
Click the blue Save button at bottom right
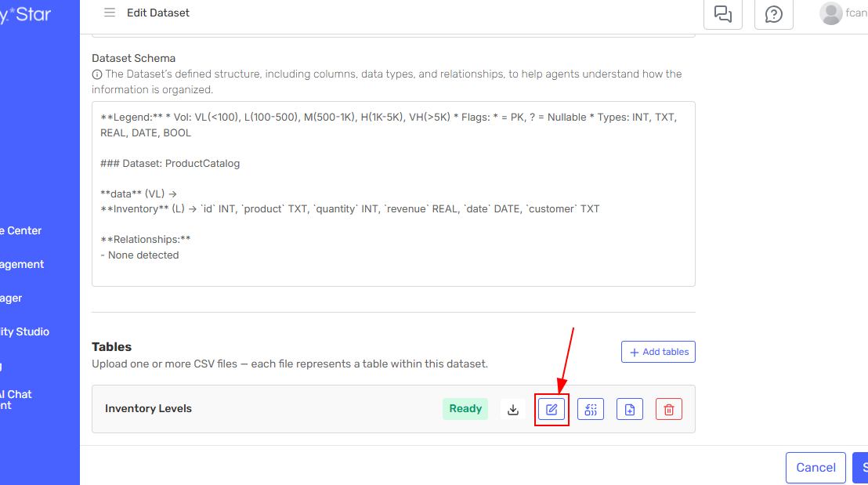(x=860, y=468)
